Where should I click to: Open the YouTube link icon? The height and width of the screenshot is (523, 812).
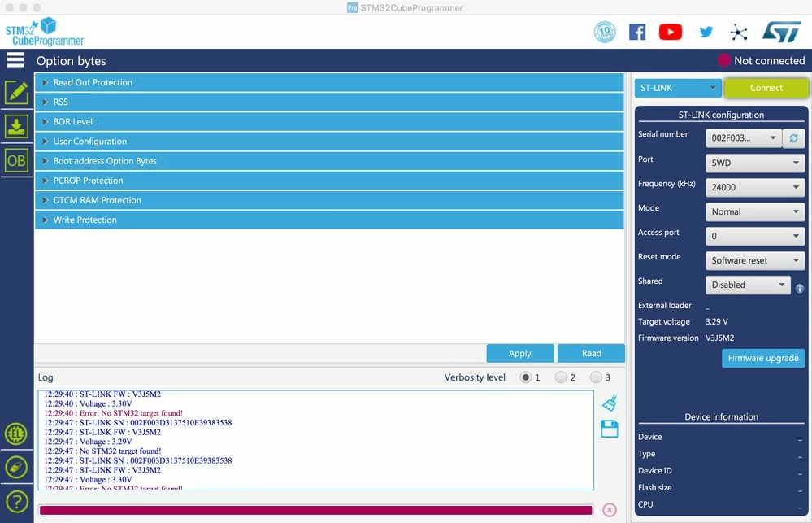(x=670, y=33)
